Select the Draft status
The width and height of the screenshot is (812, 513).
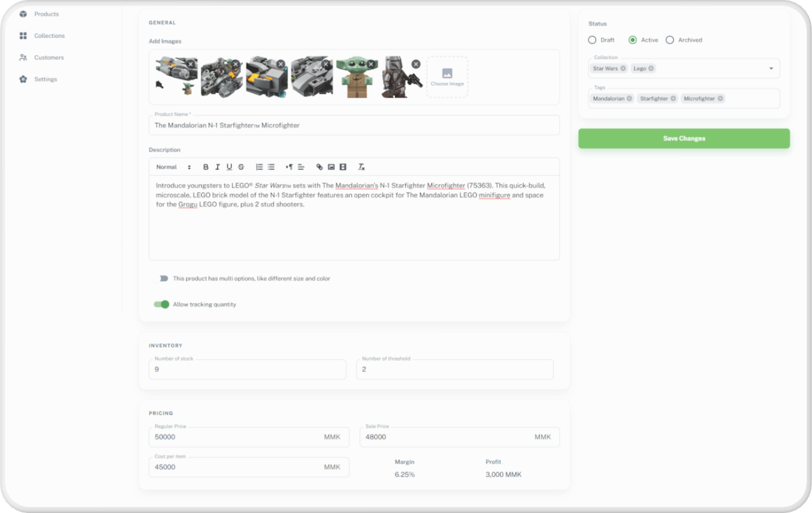click(x=592, y=40)
